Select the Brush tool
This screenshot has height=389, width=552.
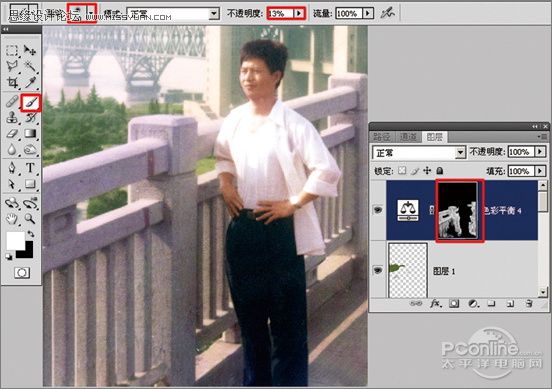pos(31,102)
